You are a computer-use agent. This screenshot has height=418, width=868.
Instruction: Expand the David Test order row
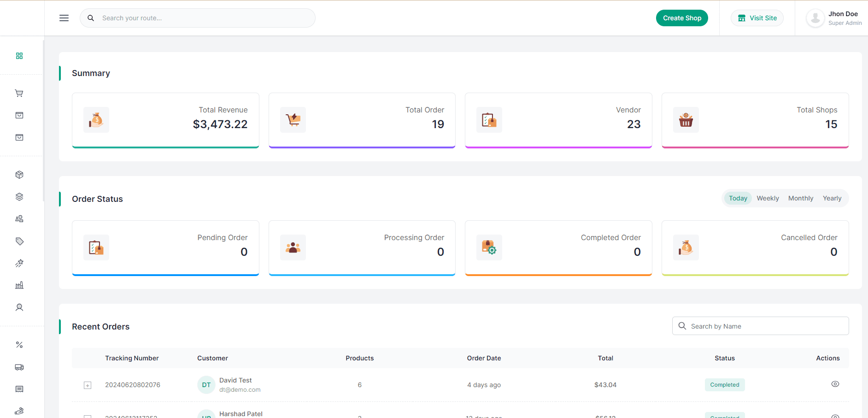coord(88,385)
